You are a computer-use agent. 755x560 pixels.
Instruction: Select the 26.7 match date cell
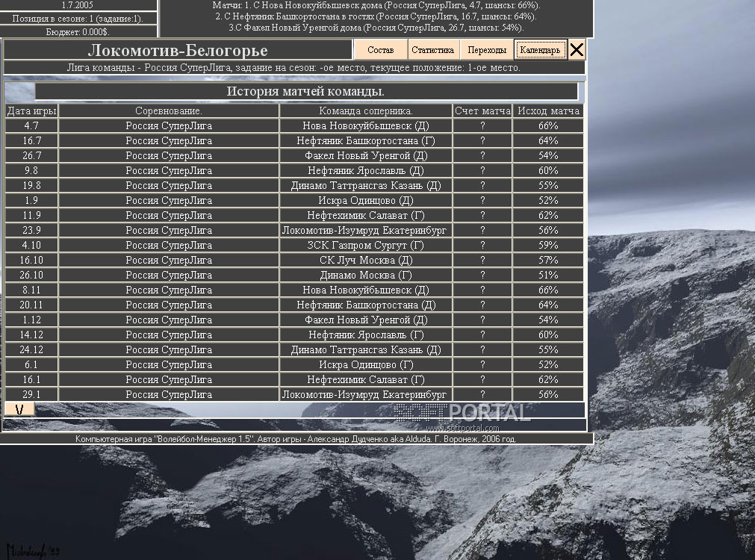31,155
